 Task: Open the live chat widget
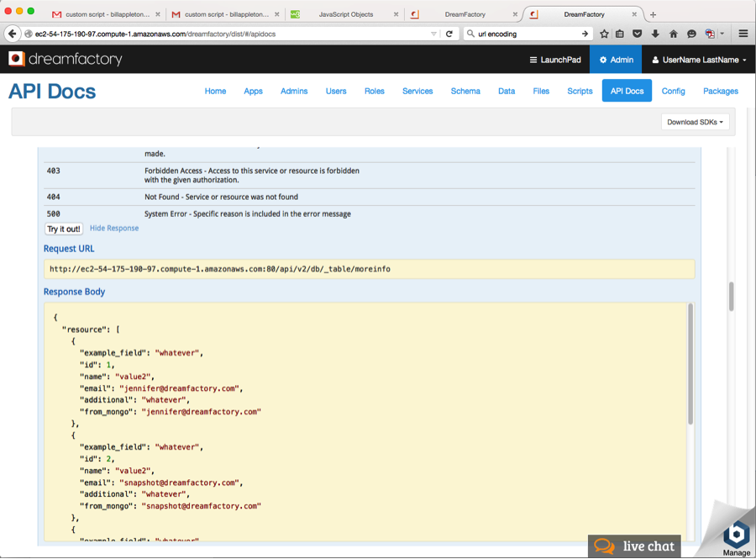tap(634, 546)
